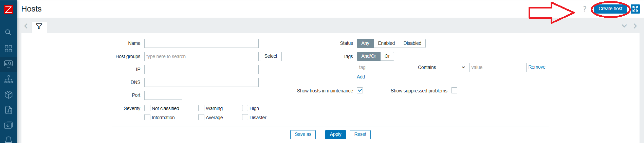This screenshot has height=143, width=644.
Task: Check Show suppressed problems box
Action: point(454,90)
